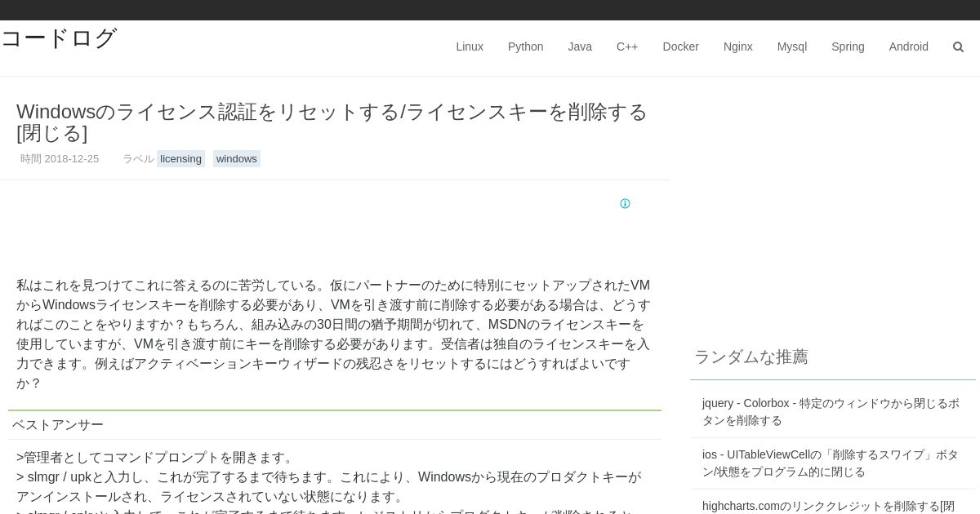980x514 pixels.
Task: Open the highcharts.com recommended link
Action: click(828, 506)
